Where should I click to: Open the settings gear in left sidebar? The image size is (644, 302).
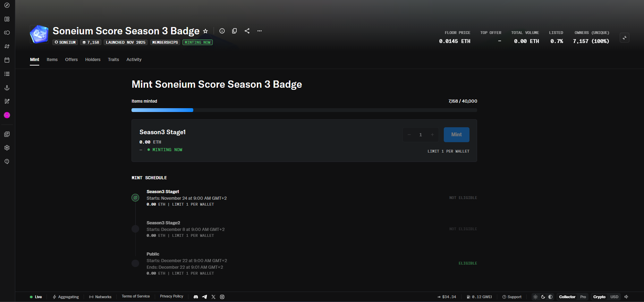7,148
